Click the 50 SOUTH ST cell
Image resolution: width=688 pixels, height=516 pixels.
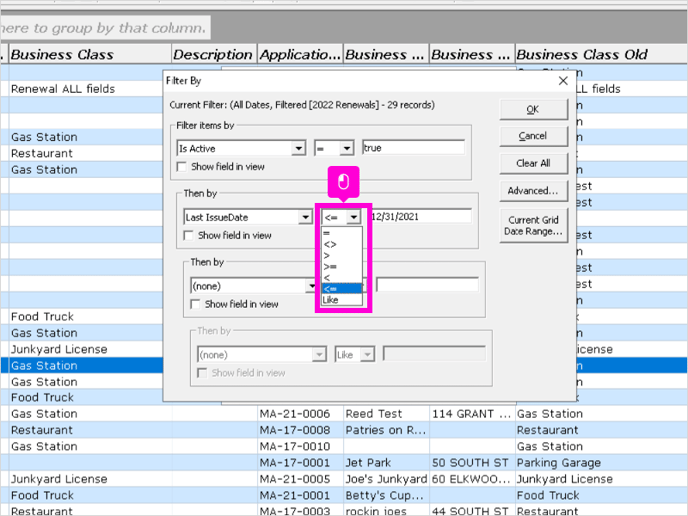[x=472, y=462]
